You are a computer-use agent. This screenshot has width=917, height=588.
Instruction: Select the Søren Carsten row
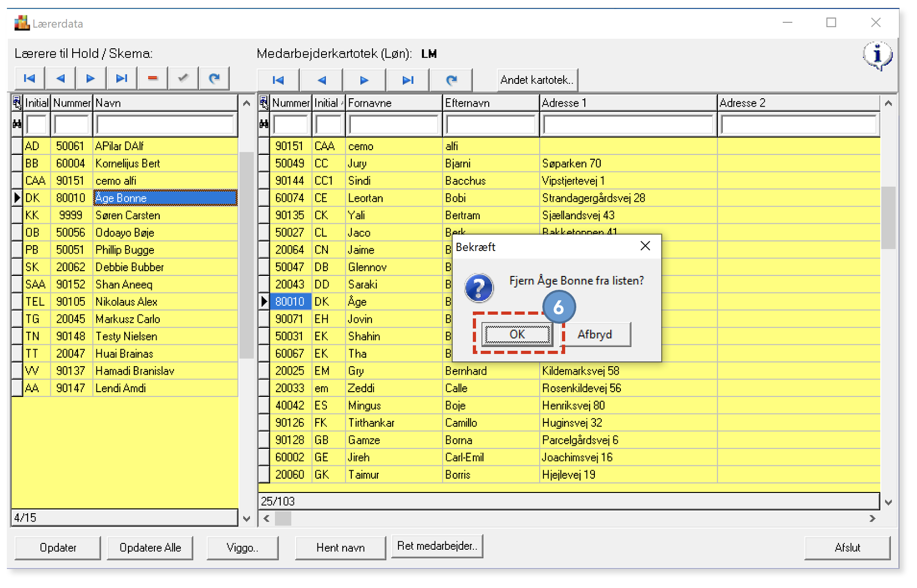[125, 215]
